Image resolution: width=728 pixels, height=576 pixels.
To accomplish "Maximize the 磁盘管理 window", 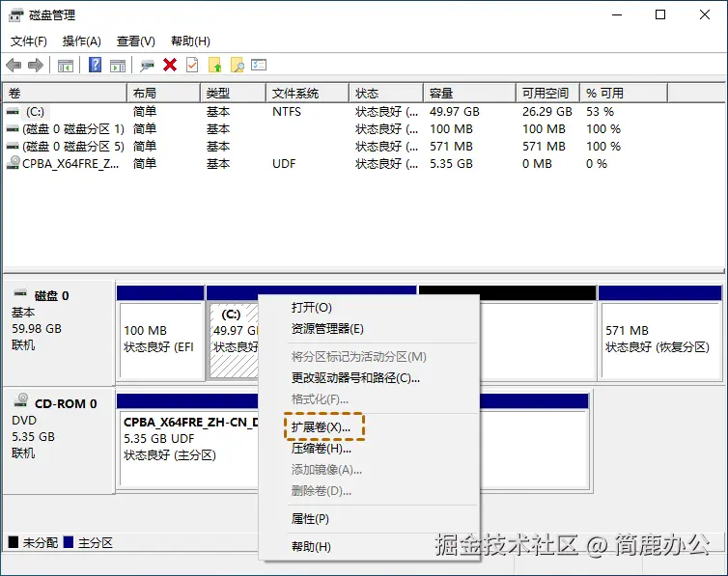I will pos(660,14).
